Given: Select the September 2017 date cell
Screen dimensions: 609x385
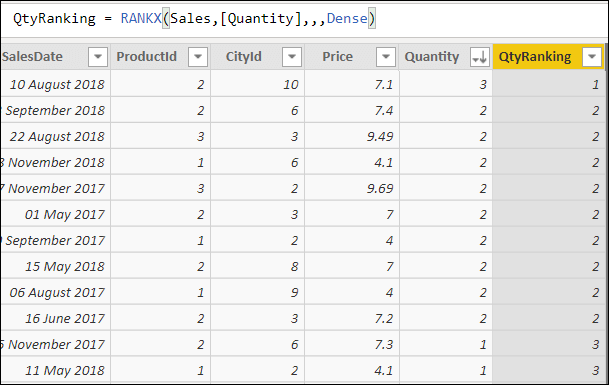Looking at the screenshot, I should (56, 240).
